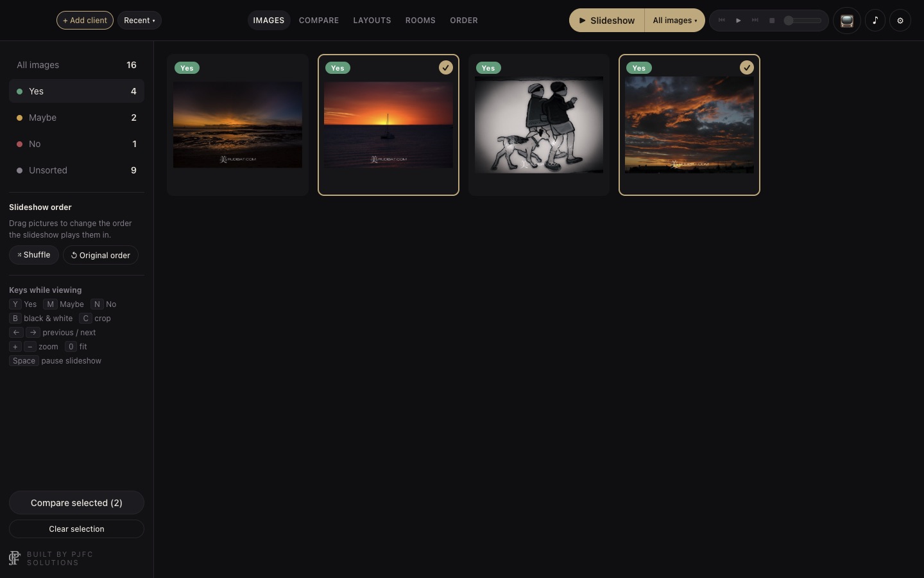Screen dimensions: 924x578
Task: Stop slideshow with the square stop icon
Action: click(x=772, y=21)
